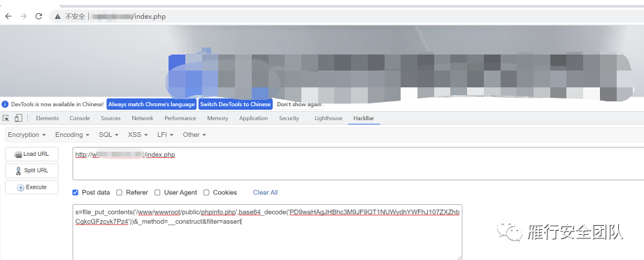Open the Console tab
This screenshot has height=260, width=644.
(x=80, y=118)
